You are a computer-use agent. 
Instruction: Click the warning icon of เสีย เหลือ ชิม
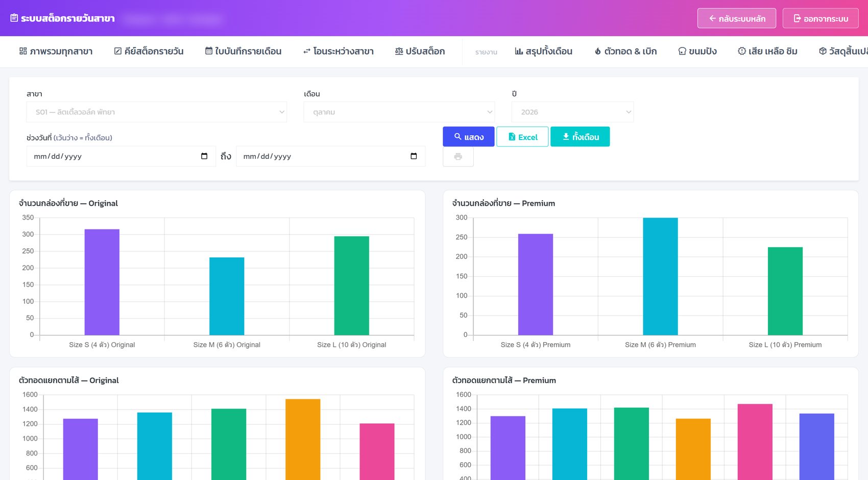[x=742, y=51]
